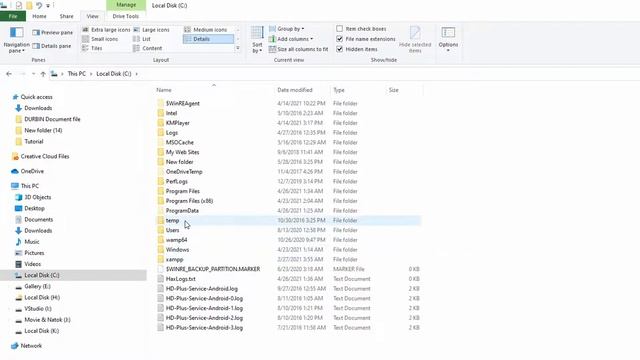Enable Item check boxes

click(339, 29)
